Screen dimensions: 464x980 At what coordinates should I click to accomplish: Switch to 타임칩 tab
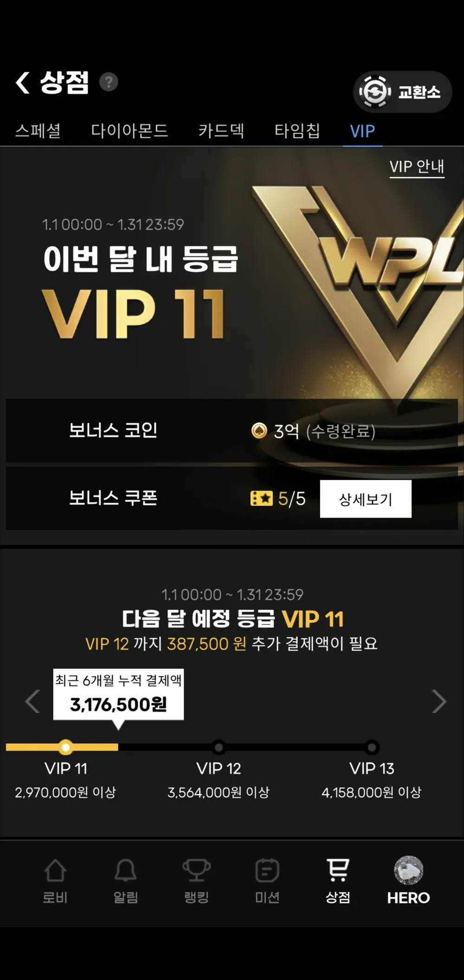(x=297, y=130)
